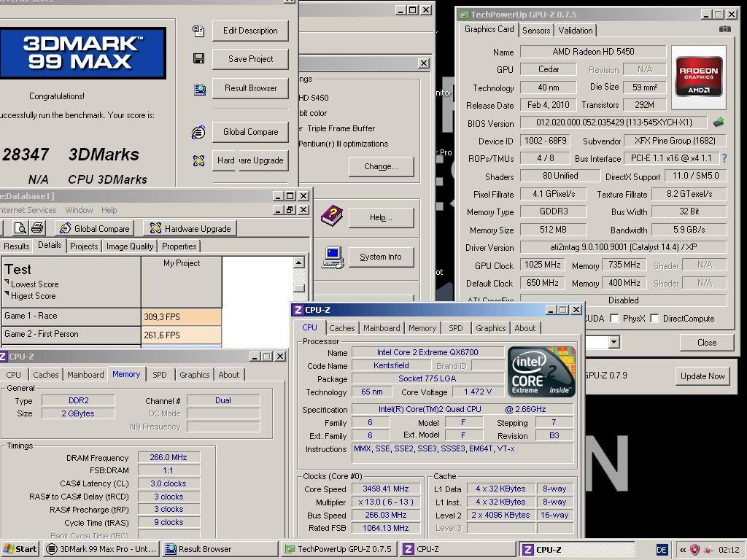Click the Bus Interface question mark icon
Viewport: 747px width, 560px height.
(724, 158)
